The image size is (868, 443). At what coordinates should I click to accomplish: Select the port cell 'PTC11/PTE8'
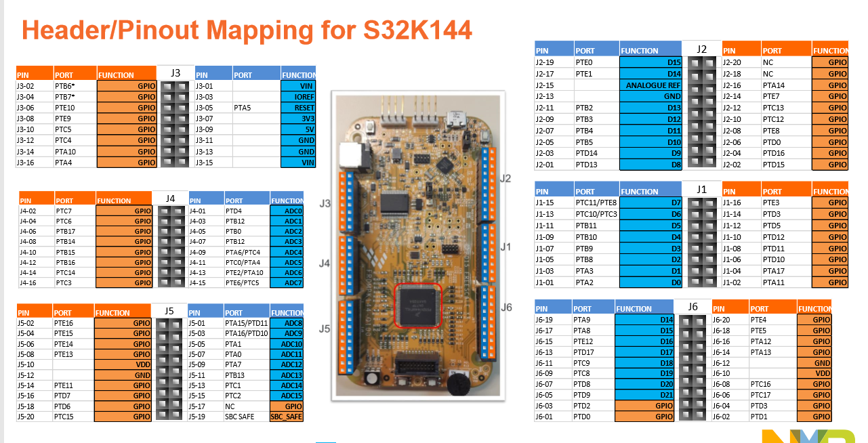point(597,203)
